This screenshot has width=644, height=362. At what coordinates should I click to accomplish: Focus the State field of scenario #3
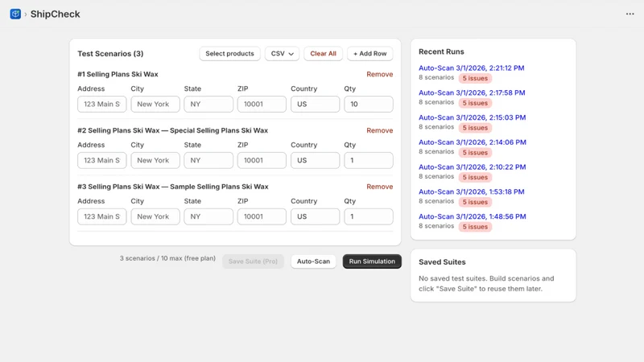pyautogui.click(x=208, y=216)
